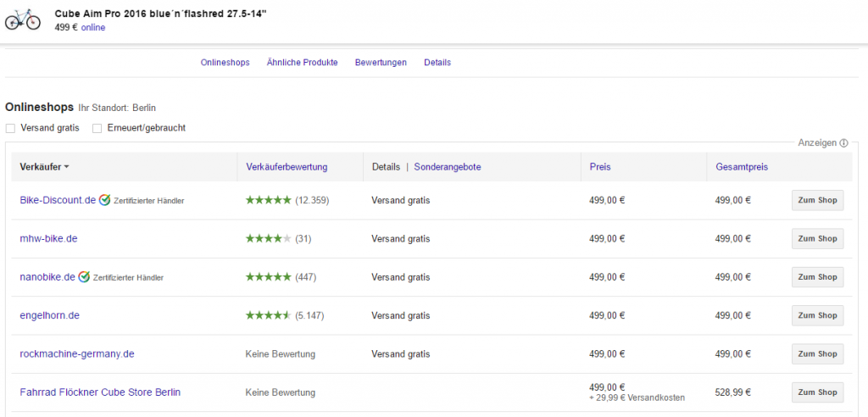
Task: Click the Cube Aim Pro bike thumbnail
Action: pyautogui.click(x=23, y=19)
